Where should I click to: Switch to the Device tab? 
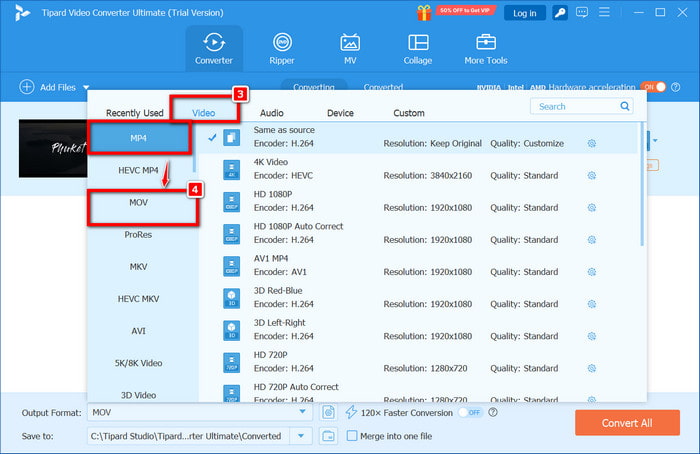tap(340, 113)
